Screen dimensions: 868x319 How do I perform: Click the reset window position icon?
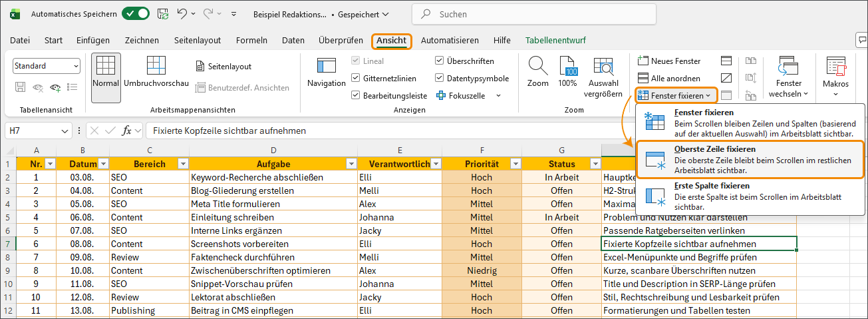(751, 95)
